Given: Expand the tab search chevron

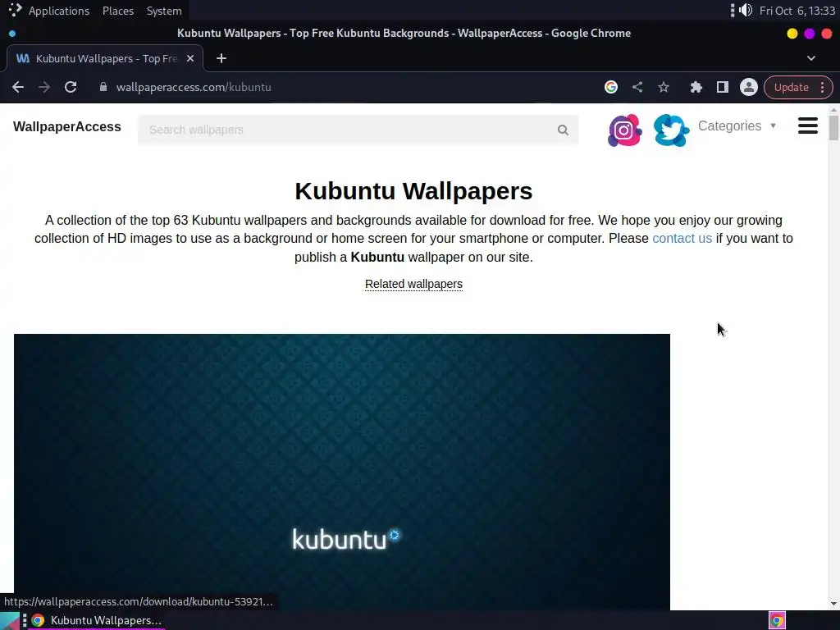Looking at the screenshot, I should 811,58.
